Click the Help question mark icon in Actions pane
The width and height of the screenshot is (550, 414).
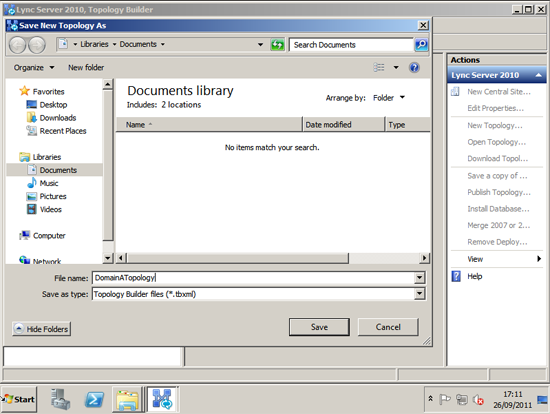(x=456, y=276)
